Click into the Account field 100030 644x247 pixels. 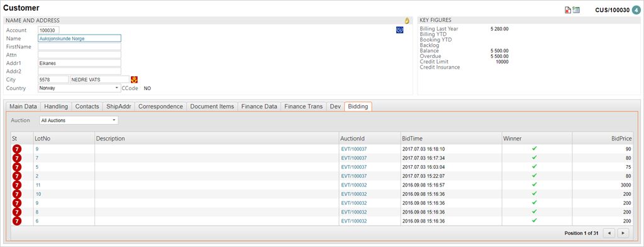click(49, 30)
